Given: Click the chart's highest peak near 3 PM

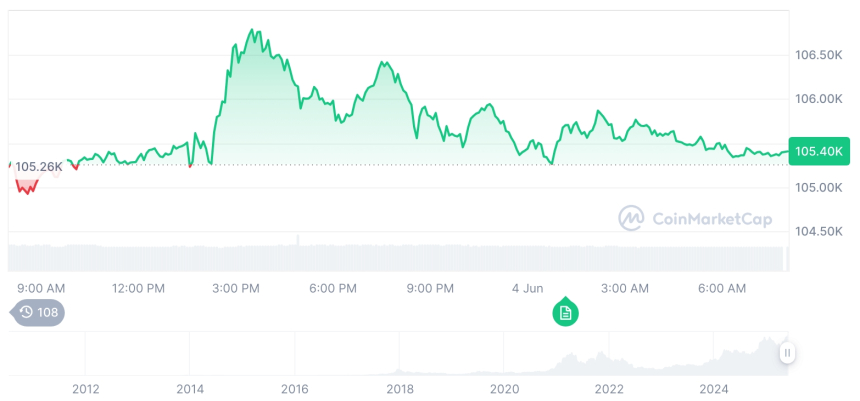Looking at the screenshot, I should 252,31.
